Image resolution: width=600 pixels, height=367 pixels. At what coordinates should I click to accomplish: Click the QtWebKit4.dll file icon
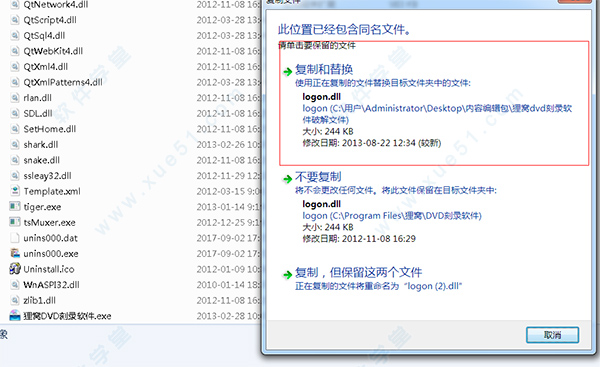point(15,51)
